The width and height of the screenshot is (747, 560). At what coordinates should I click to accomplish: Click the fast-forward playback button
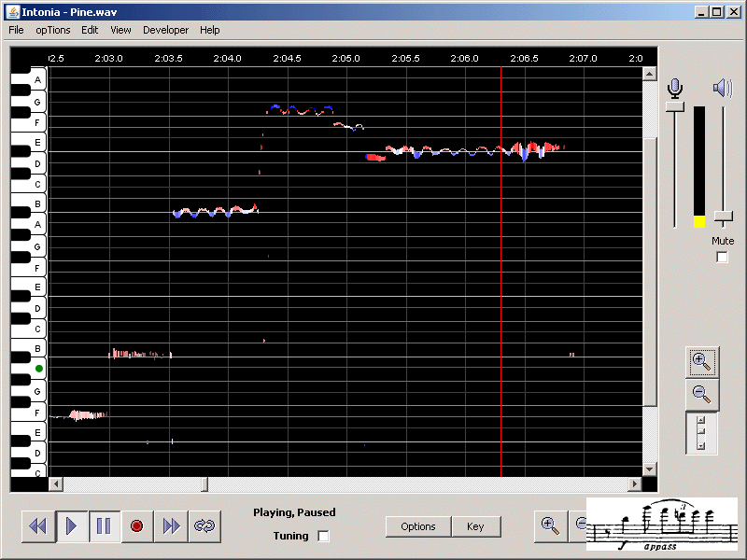tap(171, 526)
